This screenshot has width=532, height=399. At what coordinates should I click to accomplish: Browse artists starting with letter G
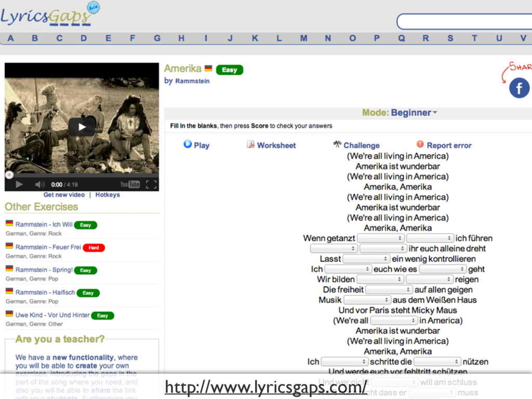(x=157, y=38)
